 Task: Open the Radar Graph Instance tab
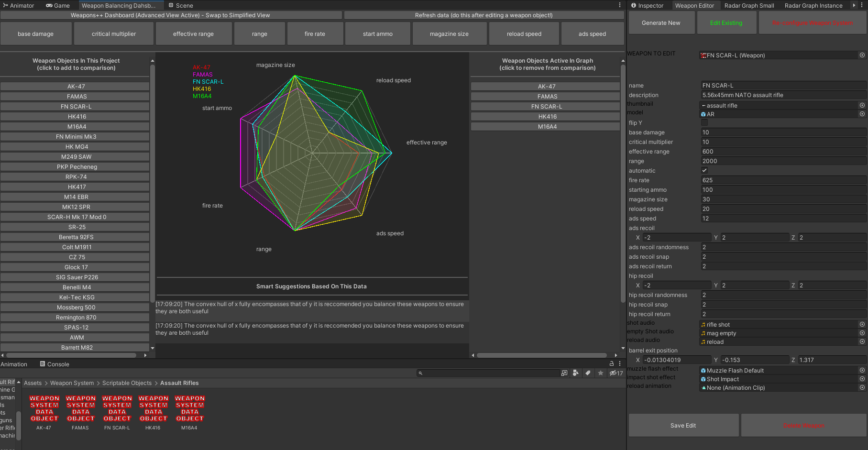[813, 5]
